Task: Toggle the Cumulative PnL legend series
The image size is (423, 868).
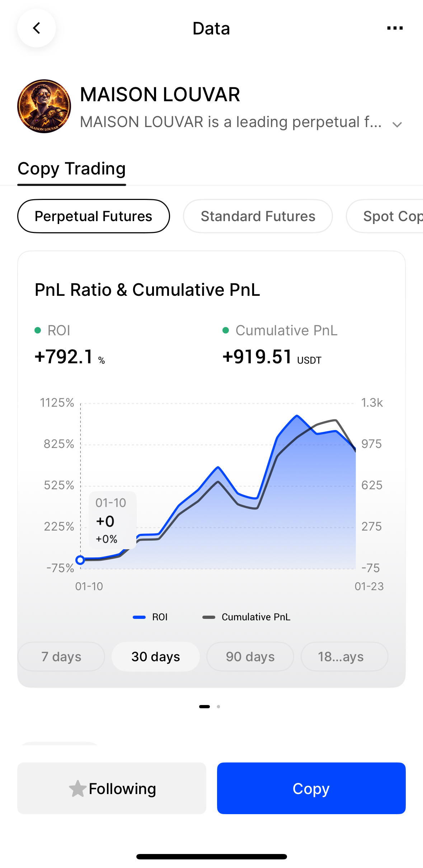Action: tap(247, 617)
